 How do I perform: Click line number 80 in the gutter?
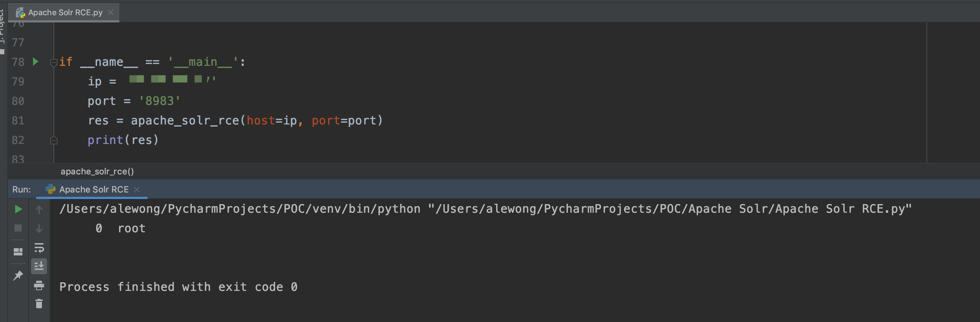(x=18, y=101)
